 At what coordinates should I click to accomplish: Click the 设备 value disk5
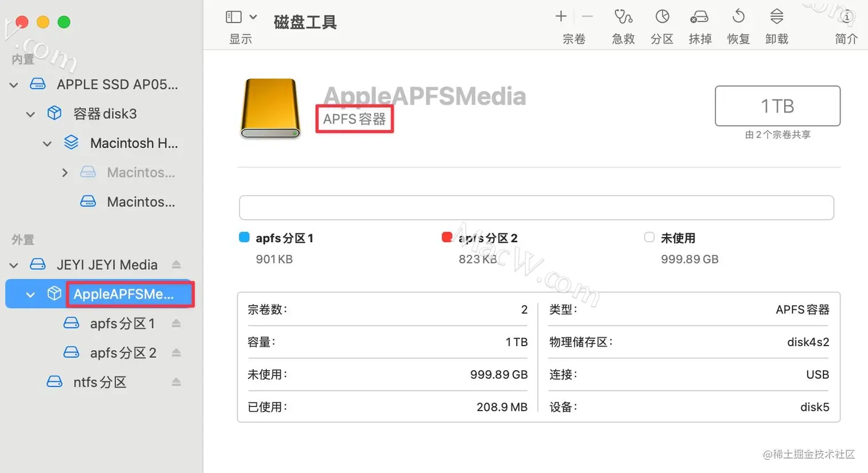coord(815,408)
